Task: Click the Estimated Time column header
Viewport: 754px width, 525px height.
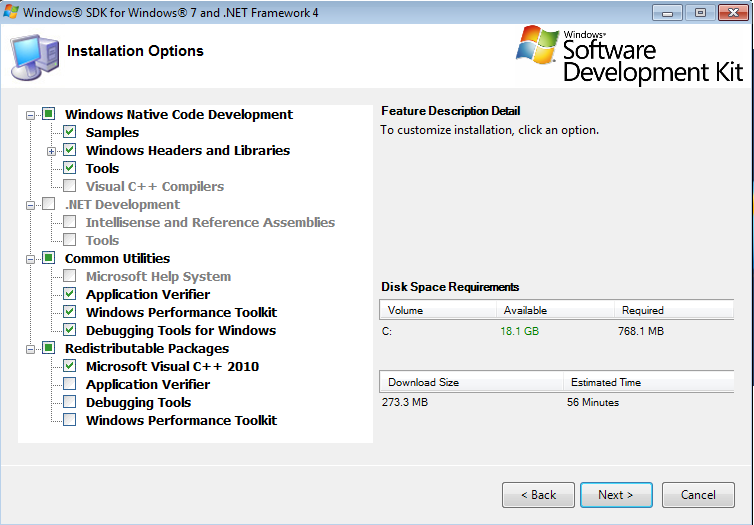Action: coord(649,382)
